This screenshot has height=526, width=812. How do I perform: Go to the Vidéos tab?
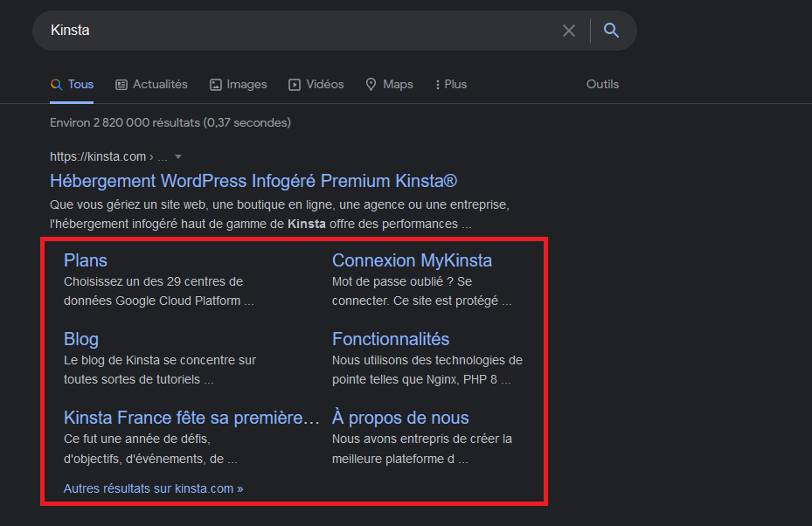[316, 85]
